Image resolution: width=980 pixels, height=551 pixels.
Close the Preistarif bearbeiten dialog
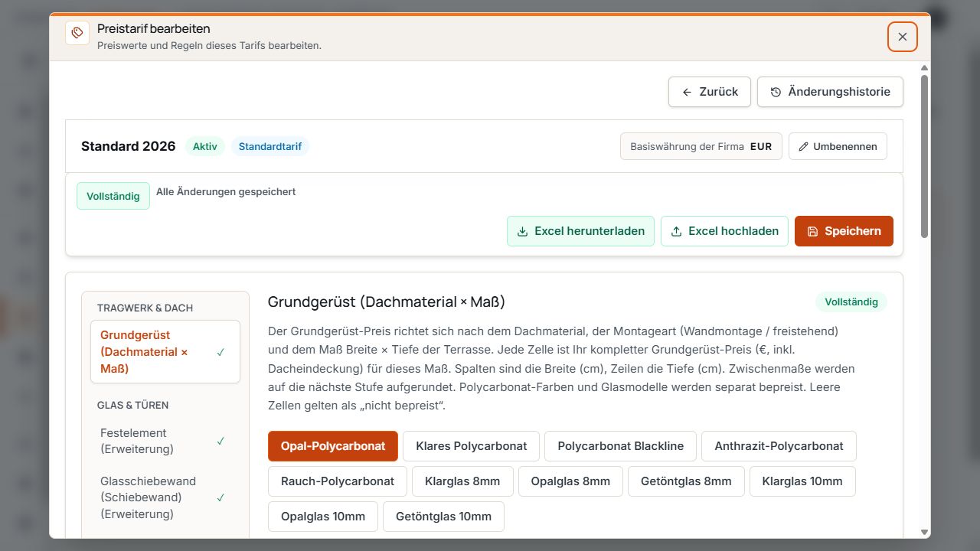coord(903,37)
